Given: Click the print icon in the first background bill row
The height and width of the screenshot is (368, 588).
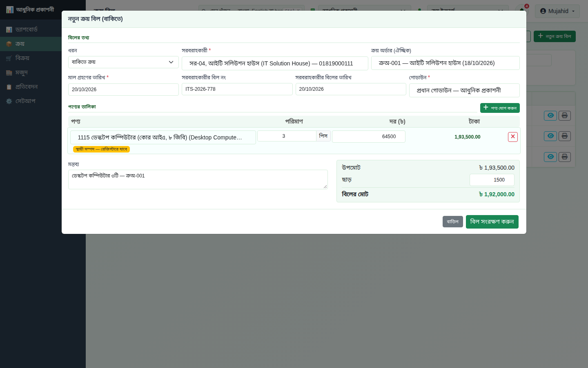Looking at the screenshot, I should click(565, 116).
